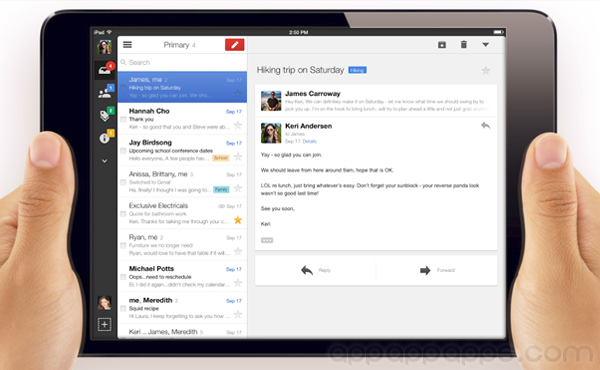This screenshot has height=370, width=600.
Task: Tap the red compose pencil button
Action: coord(235,45)
